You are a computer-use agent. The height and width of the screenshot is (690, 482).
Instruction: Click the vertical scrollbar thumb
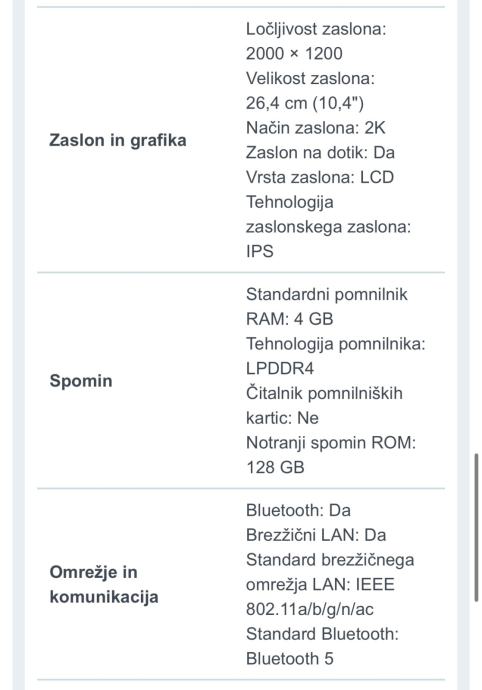point(476,527)
